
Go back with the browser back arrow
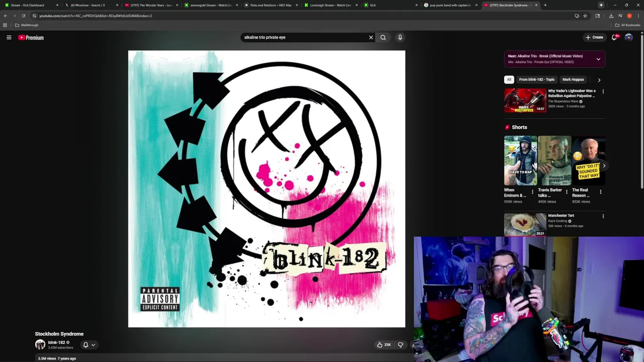6,16
